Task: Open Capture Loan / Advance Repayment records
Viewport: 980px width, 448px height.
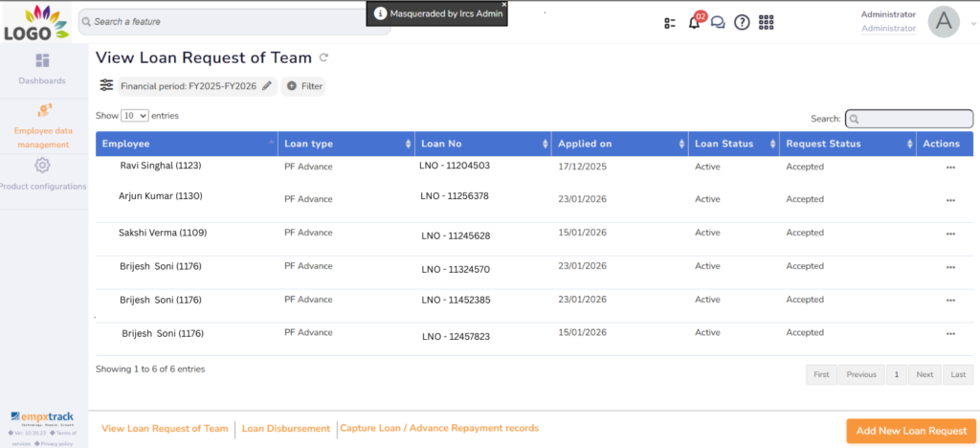Action: (439, 428)
